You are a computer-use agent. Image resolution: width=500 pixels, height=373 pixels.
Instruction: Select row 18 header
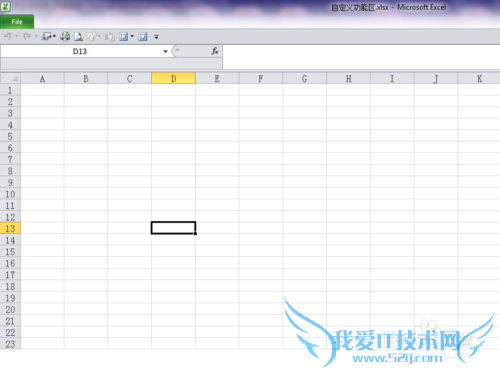click(10, 286)
